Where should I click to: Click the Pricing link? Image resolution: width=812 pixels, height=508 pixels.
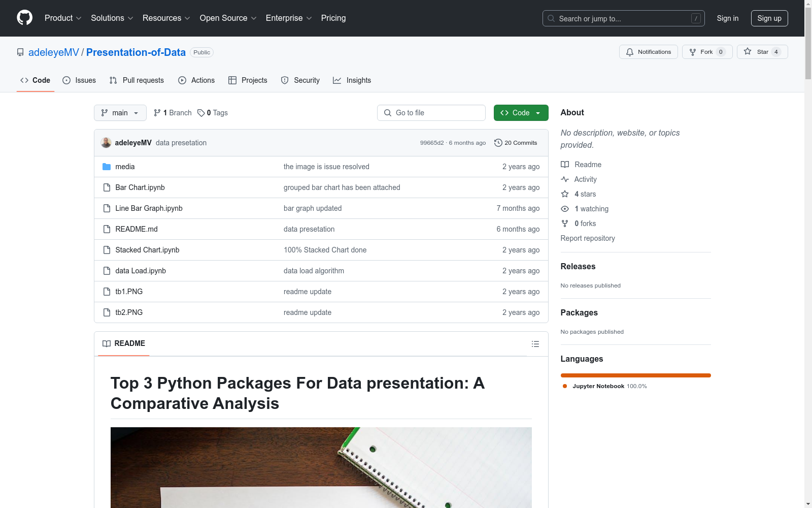333,18
